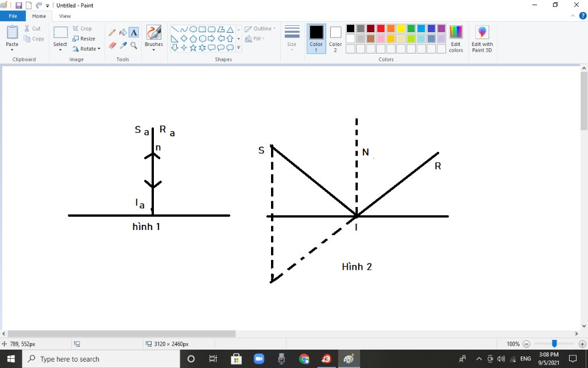Open Google Chrome from the taskbar

[x=304, y=359]
